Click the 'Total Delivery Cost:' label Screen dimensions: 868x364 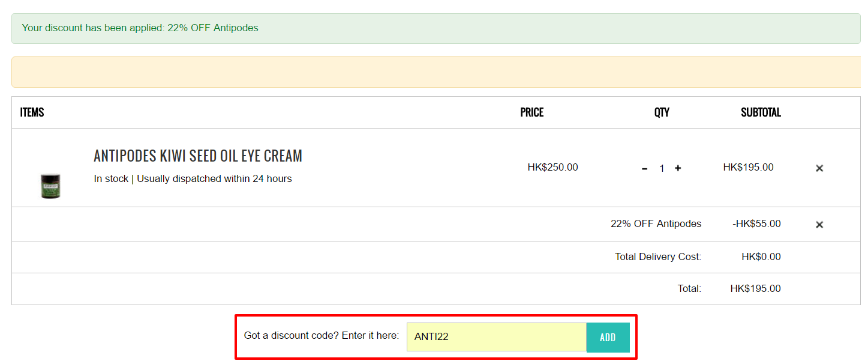click(x=658, y=257)
